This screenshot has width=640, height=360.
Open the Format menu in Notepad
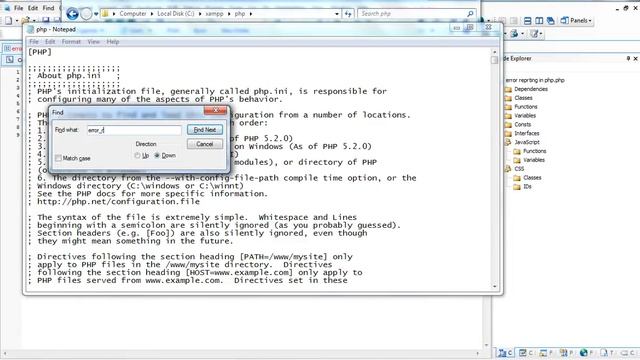pyautogui.click(x=71, y=42)
